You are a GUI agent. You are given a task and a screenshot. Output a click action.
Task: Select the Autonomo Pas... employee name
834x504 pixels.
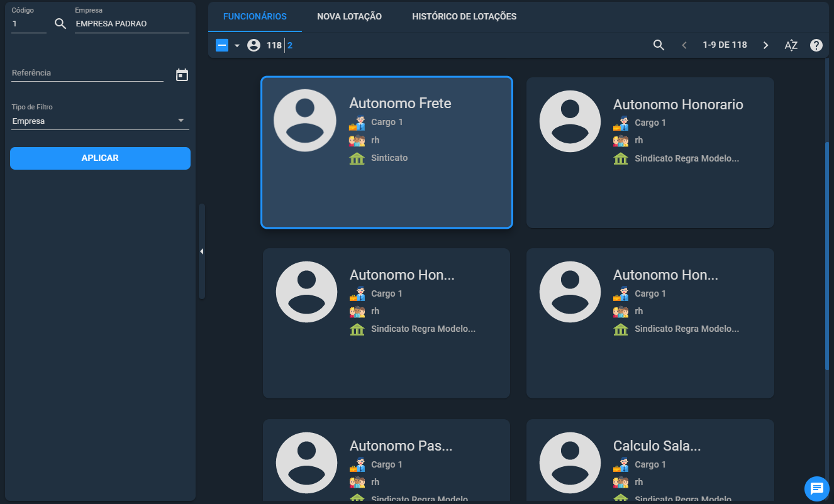(x=401, y=446)
